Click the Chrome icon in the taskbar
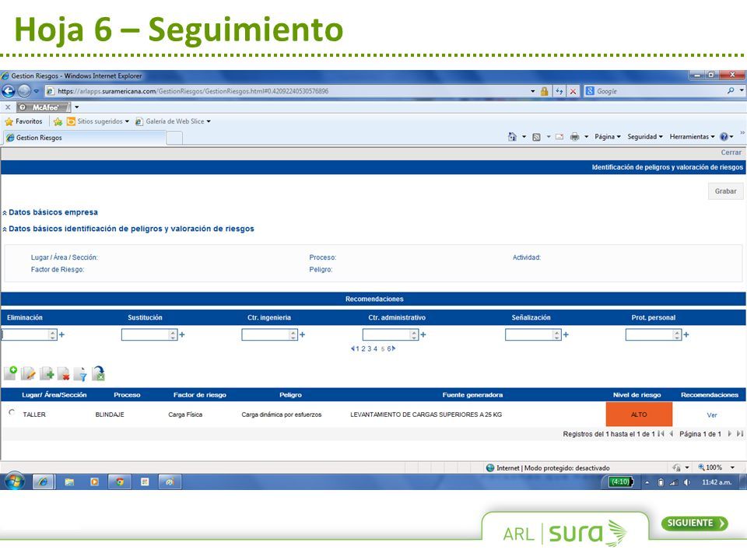747x560 pixels. pos(120,482)
